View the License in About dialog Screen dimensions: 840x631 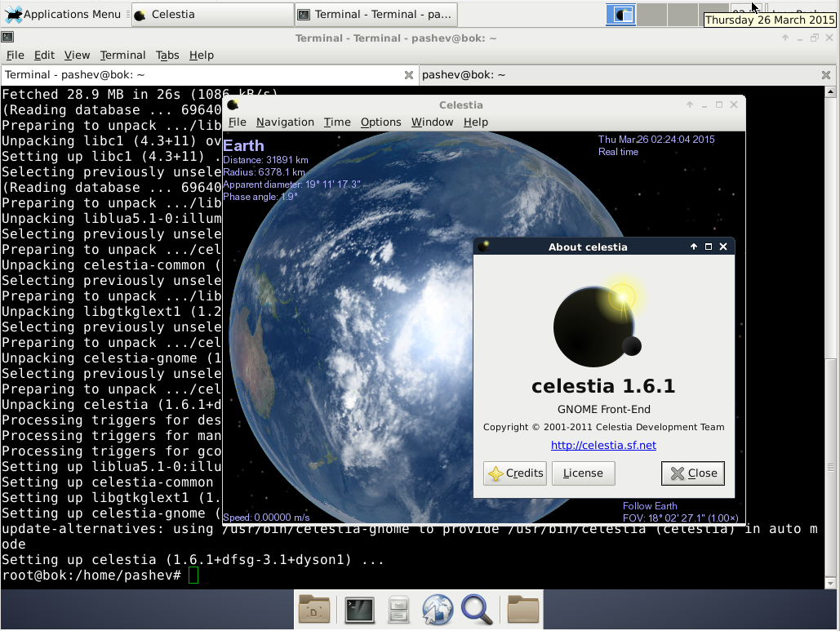click(583, 473)
